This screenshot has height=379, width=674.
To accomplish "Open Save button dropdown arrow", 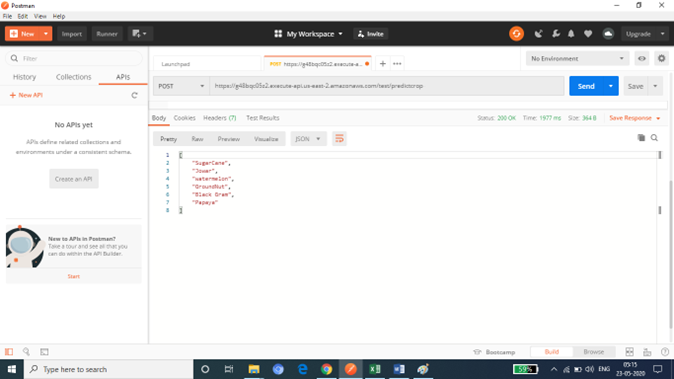I will tap(656, 86).
